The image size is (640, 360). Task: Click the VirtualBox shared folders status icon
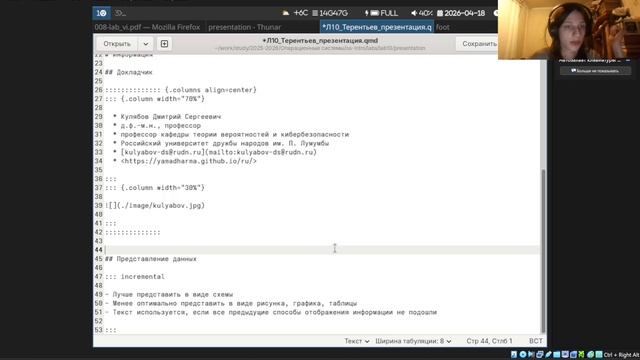pyautogui.click(x=556, y=354)
